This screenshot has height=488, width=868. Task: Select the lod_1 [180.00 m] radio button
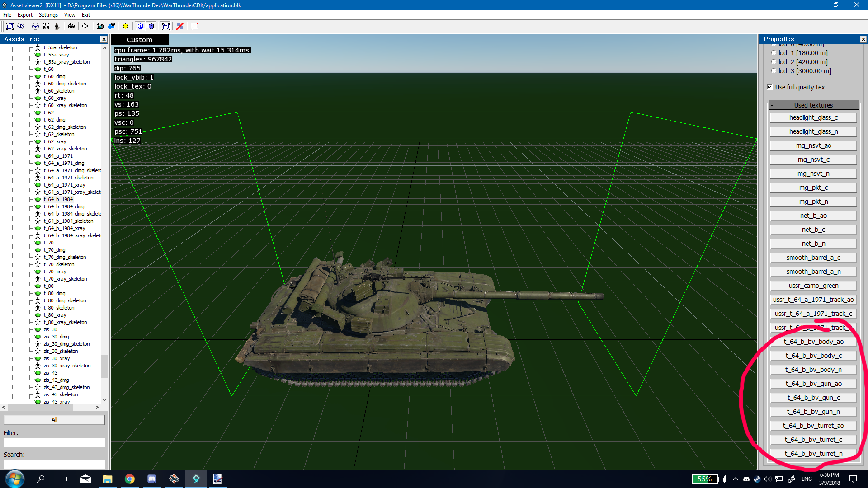click(x=774, y=53)
